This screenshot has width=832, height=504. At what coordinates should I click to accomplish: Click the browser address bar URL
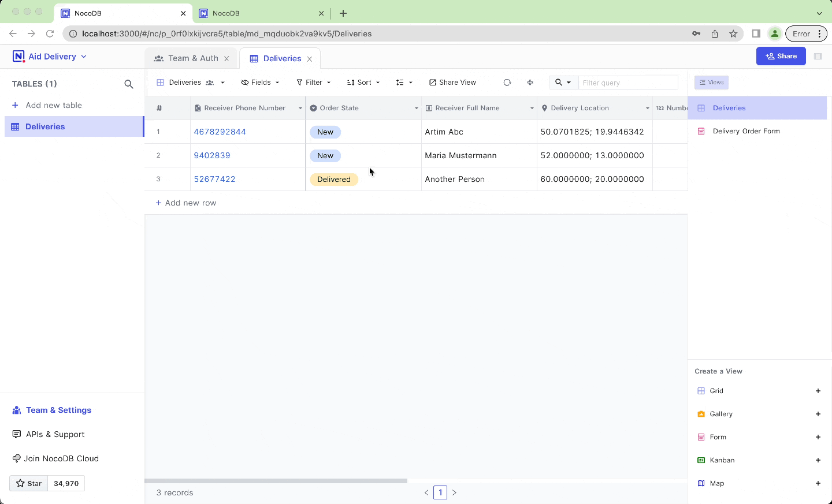coord(226,33)
